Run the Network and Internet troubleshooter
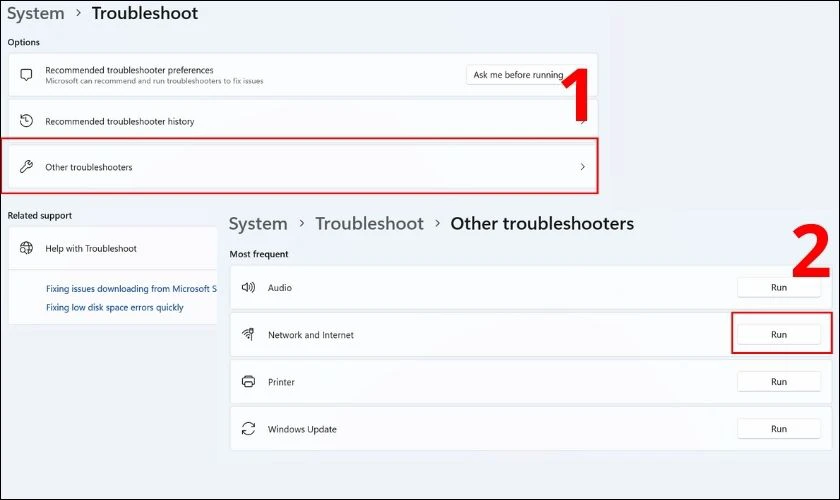This screenshot has width=840, height=500. (x=779, y=334)
